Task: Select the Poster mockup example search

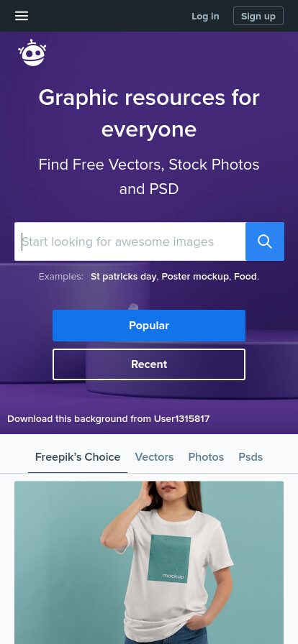Action: point(195,277)
